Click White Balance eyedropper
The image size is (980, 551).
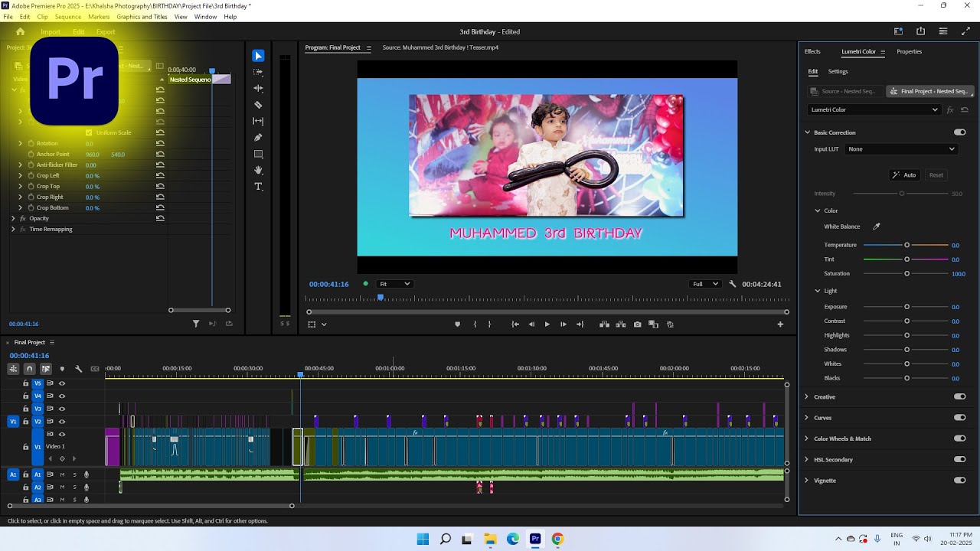coord(877,227)
